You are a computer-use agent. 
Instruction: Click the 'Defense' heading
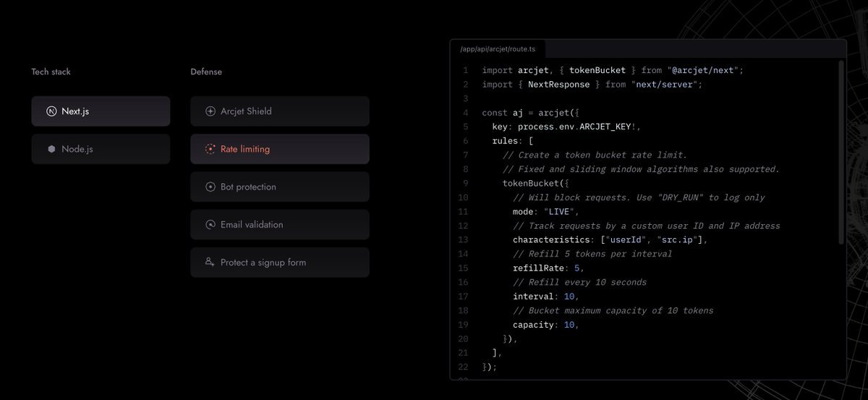pyautogui.click(x=206, y=72)
